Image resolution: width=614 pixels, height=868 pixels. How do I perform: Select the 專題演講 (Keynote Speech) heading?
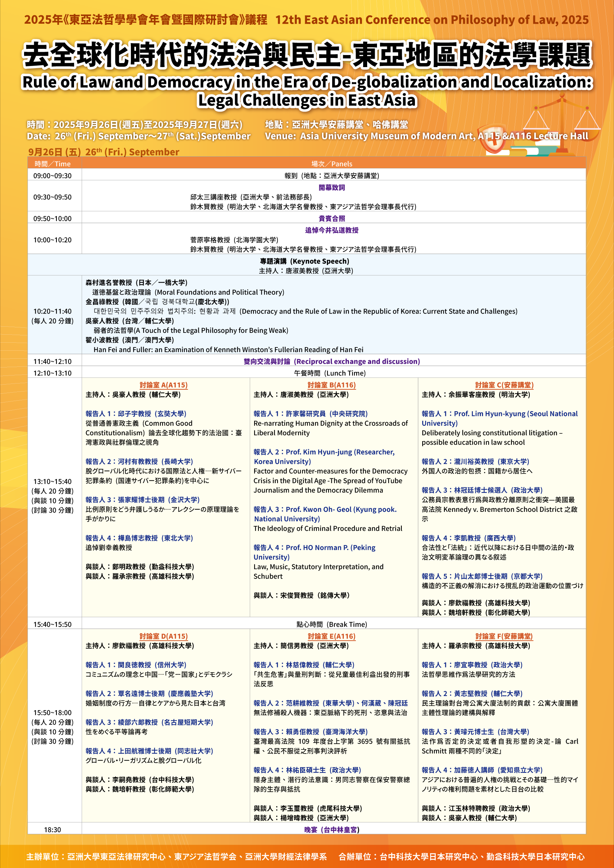tap(304, 261)
